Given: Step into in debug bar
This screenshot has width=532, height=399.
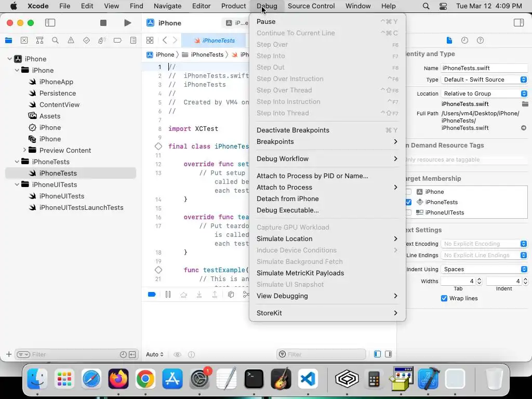Looking at the screenshot, I should [x=199, y=295].
